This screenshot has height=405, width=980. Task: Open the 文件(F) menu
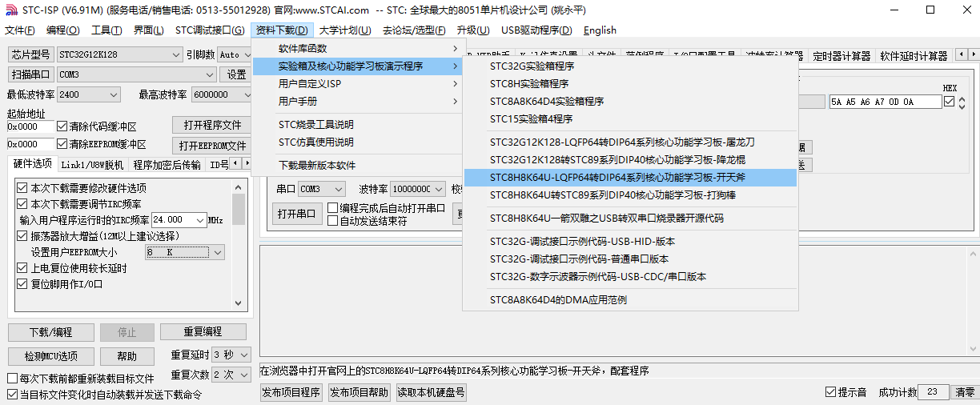20,30
